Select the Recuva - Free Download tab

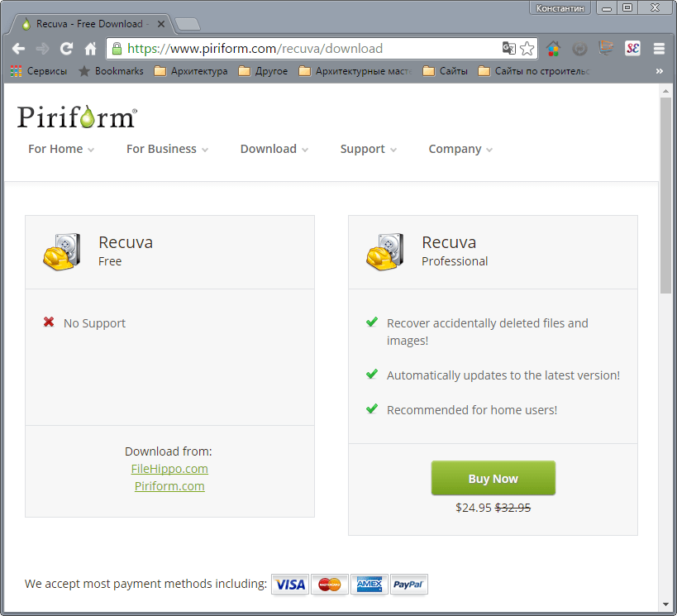(89, 24)
